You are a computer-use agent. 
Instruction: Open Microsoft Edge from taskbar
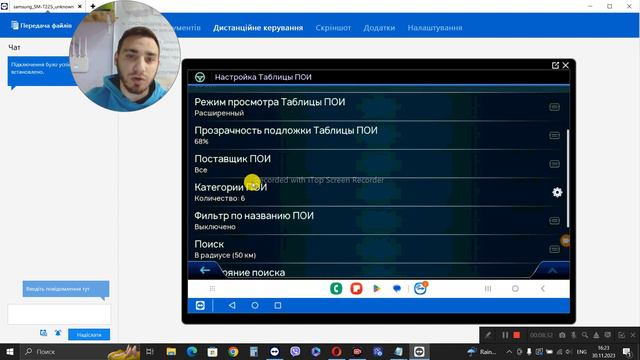coord(192,351)
